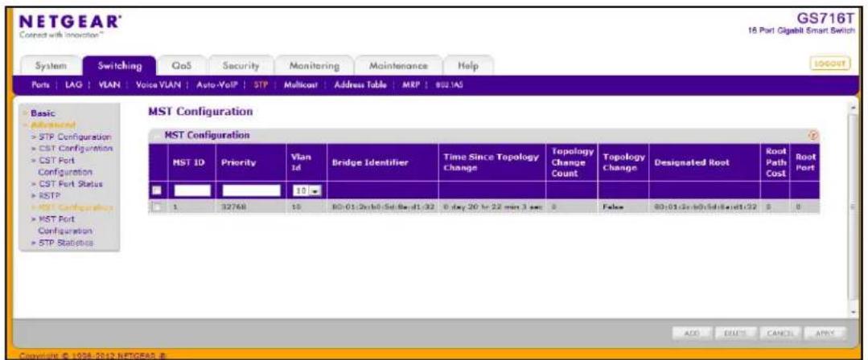Click the scrollbar down arrow

pyautogui.click(x=853, y=314)
